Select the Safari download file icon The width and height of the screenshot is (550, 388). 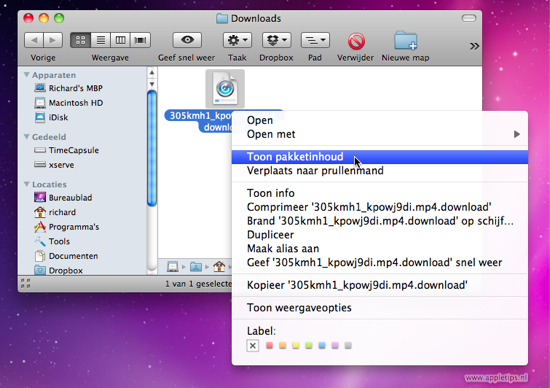pos(225,88)
